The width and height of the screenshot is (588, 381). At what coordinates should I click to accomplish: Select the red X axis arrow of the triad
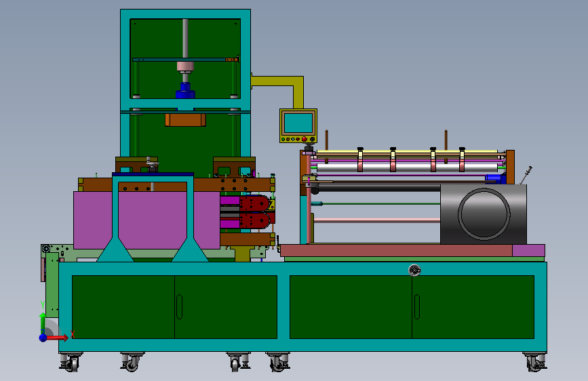tap(57, 338)
